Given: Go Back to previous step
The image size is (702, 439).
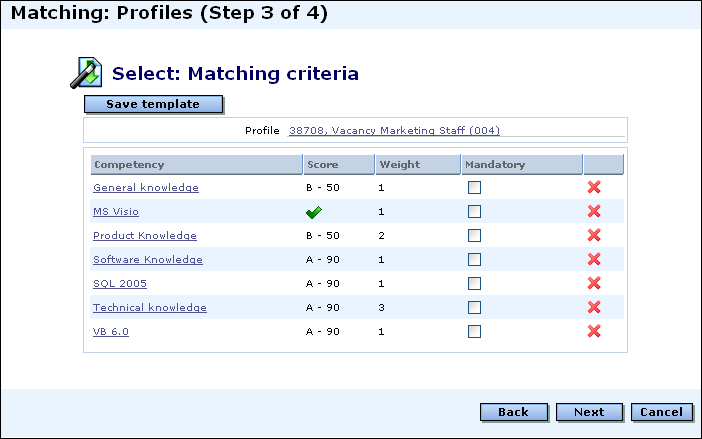Looking at the screenshot, I should point(514,412).
